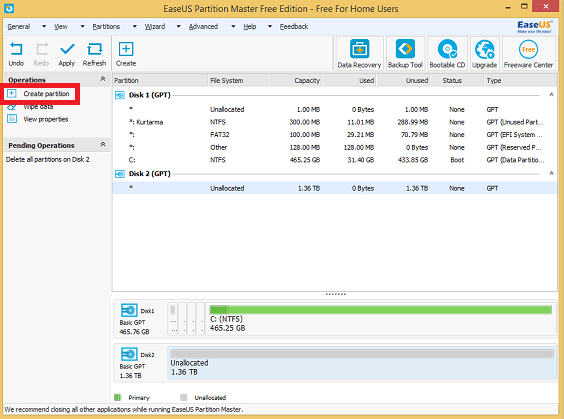
Task: Open the View menu
Action: [61, 27]
